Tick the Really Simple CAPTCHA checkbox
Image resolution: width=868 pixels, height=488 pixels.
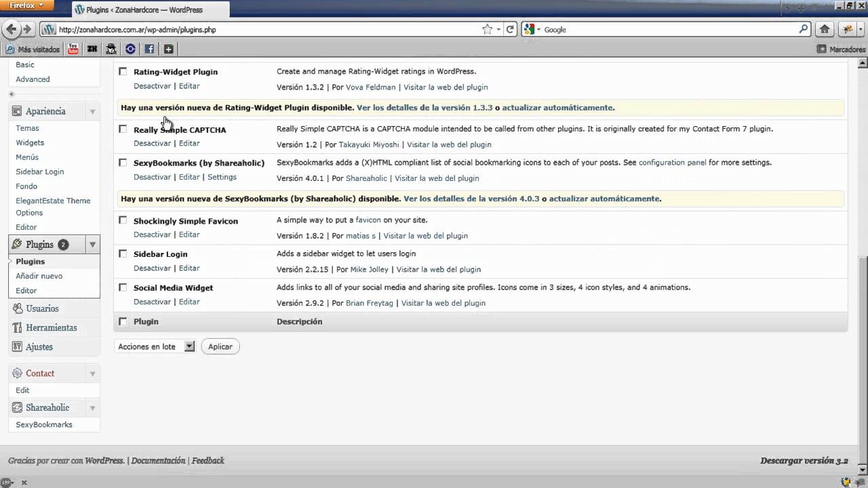coord(123,129)
